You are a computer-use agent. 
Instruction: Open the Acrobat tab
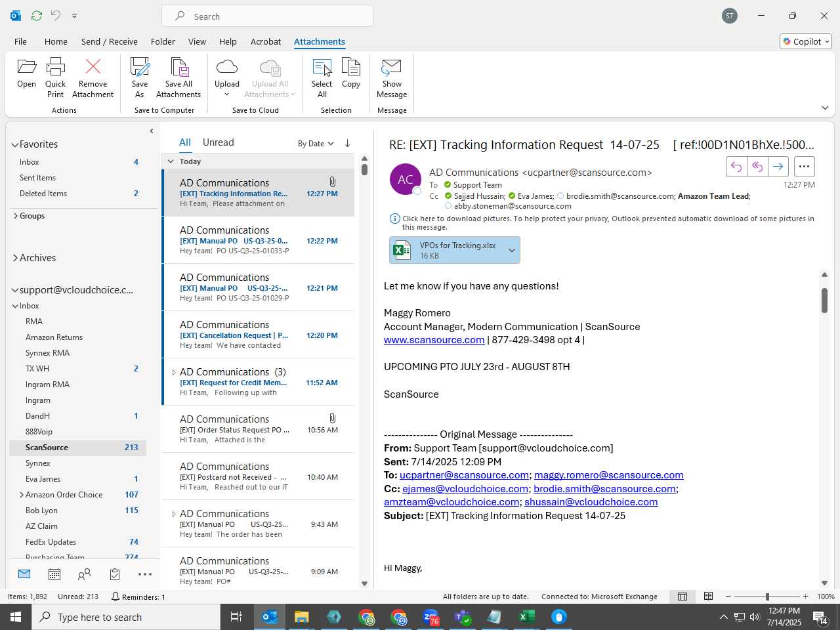coord(266,41)
